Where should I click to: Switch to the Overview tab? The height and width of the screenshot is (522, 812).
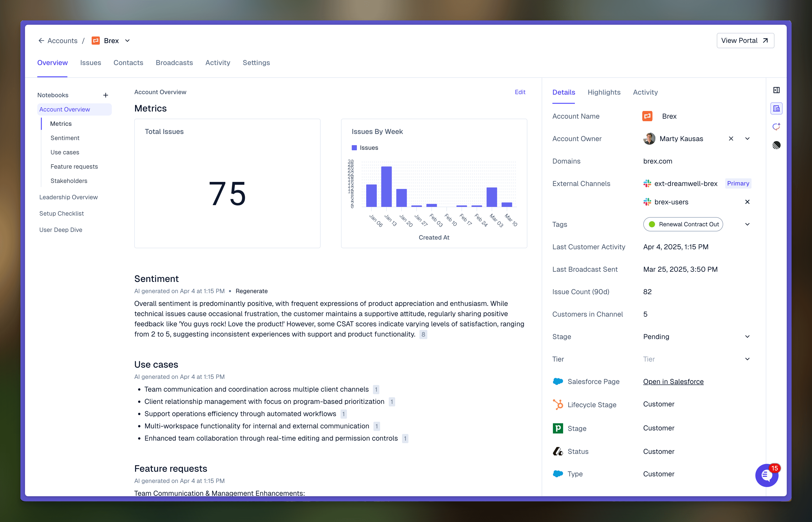[x=53, y=63]
